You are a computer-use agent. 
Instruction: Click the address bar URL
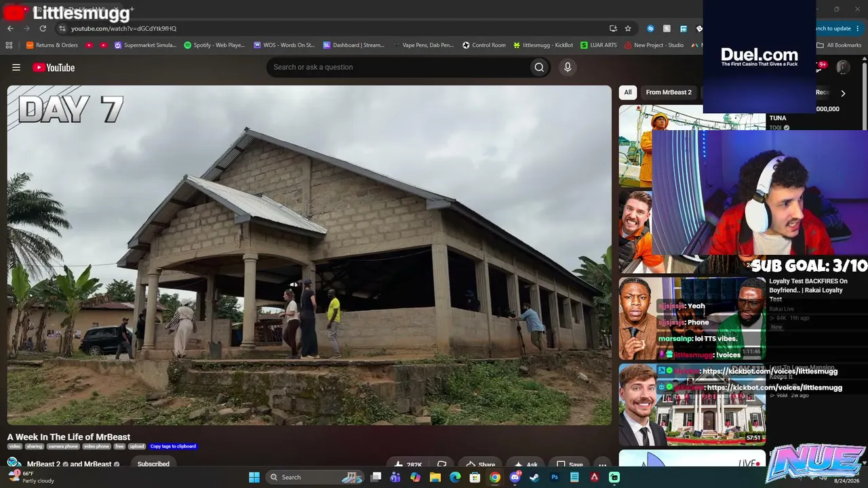click(124, 28)
